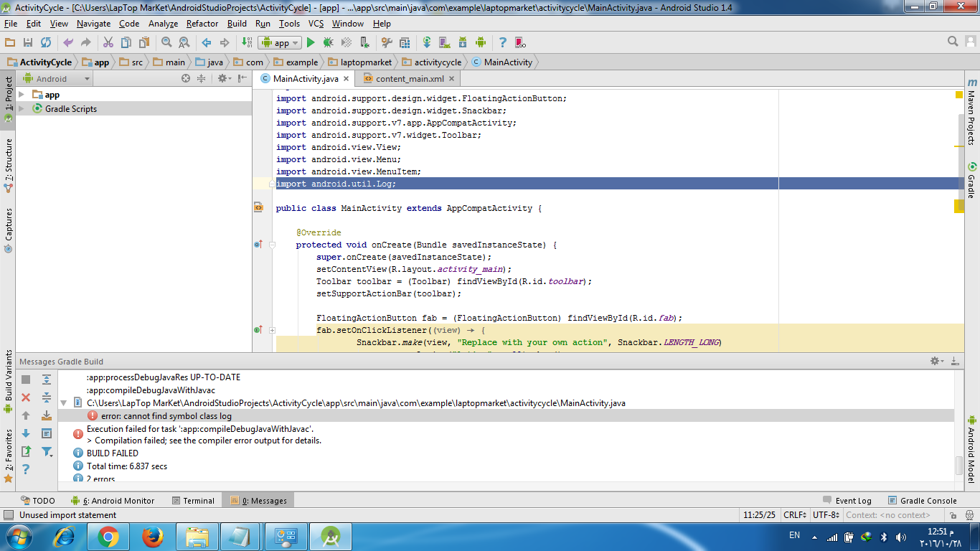Image resolution: width=980 pixels, height=551 pixels.
Task: Click Make Project build icon
Action: point(247,43)
